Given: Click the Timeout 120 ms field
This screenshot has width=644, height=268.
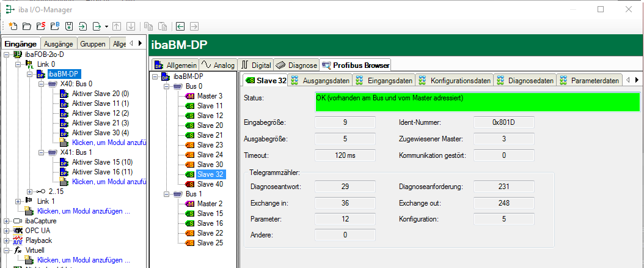Looking at the screenshot, I should click(x=345, y=155).
